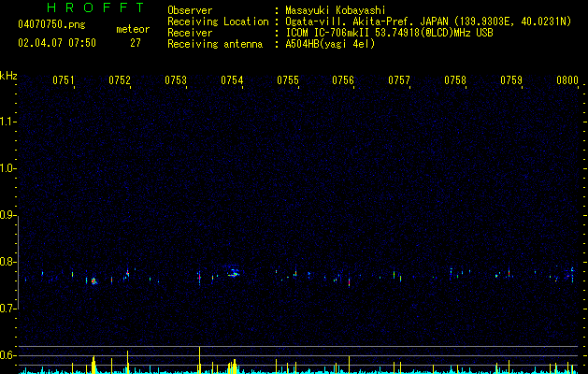Click the 1.1 kHz axis label
The height and width of the screenshot is (374, 588).
click(8, 122)
